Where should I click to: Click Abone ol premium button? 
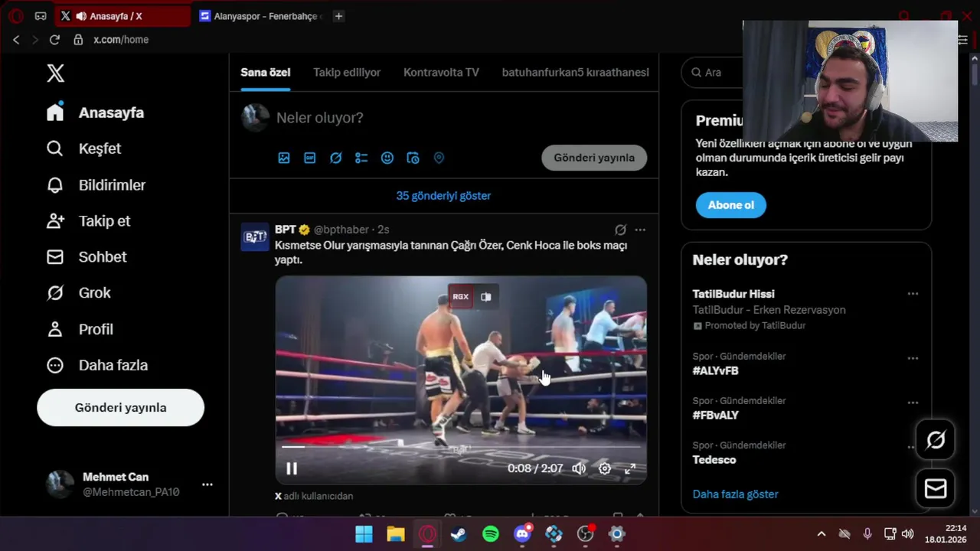point(731,205)
